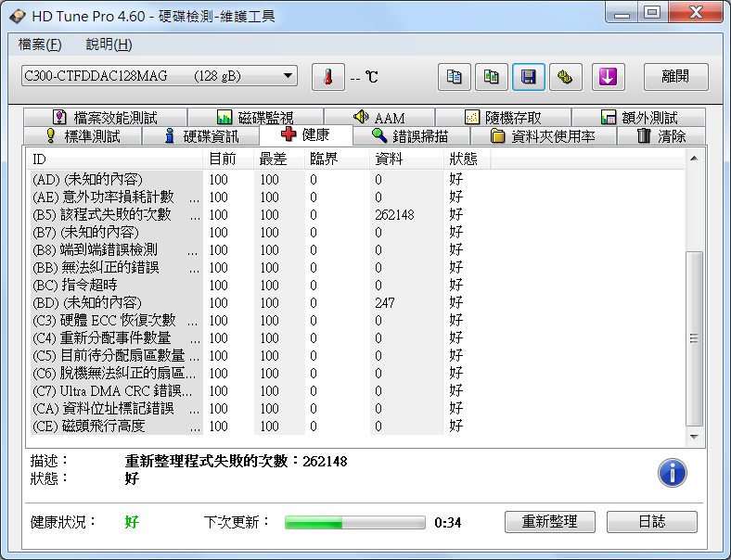Switch to the 錯誤掃描 tab
Image resolution: width=731 pixels, height=560 pixels.
[x=411, y=136]
